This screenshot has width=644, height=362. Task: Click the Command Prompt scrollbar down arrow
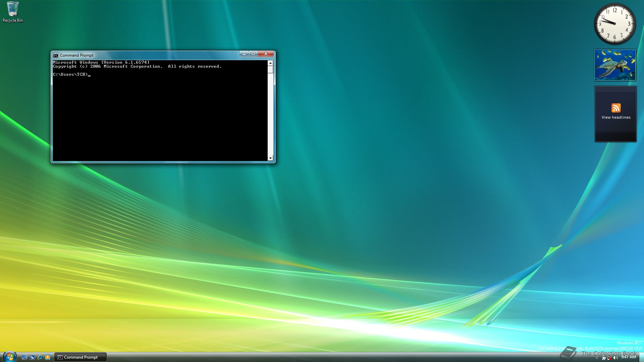coord(270,158)
